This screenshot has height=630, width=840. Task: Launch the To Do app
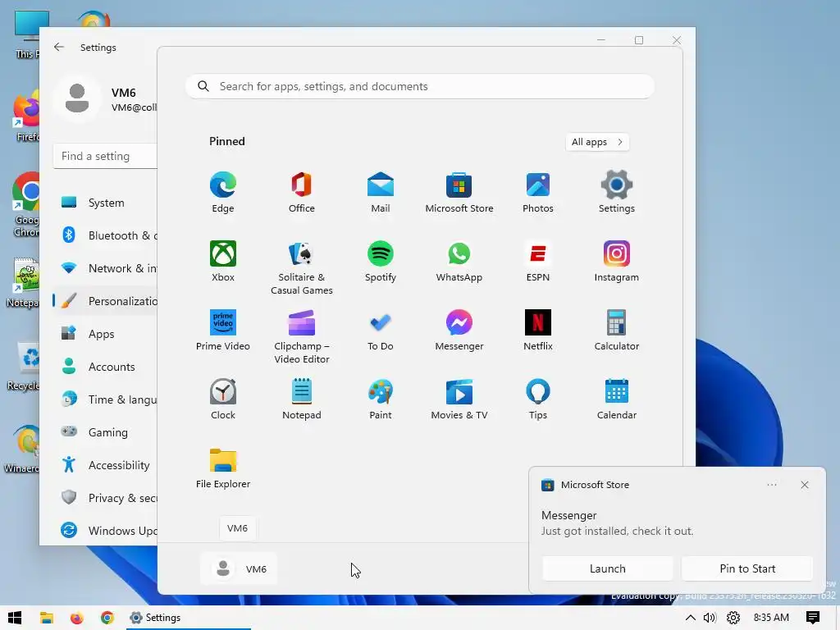coord(381,331)
